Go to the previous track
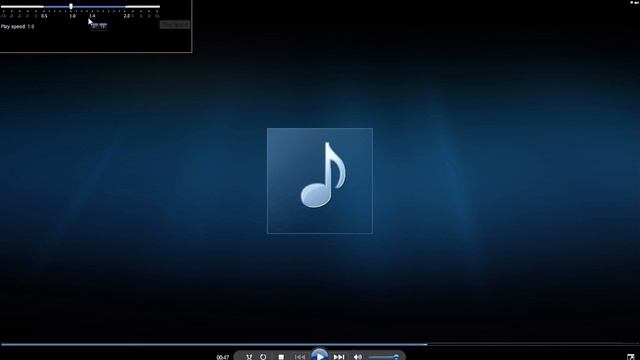 pyautogui.click(x=300, y=357)
